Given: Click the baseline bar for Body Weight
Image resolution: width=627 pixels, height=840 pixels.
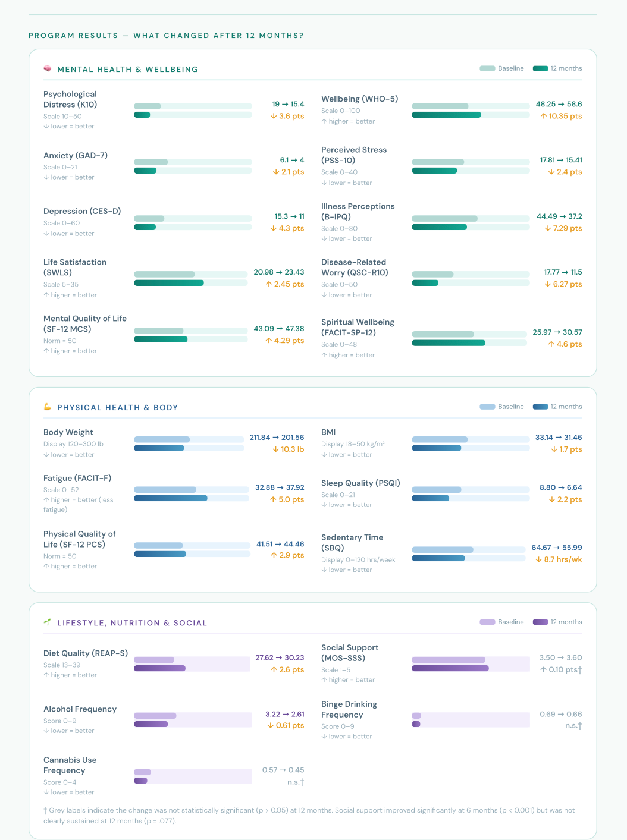Looking at the screenshot, I should [162, 439].
